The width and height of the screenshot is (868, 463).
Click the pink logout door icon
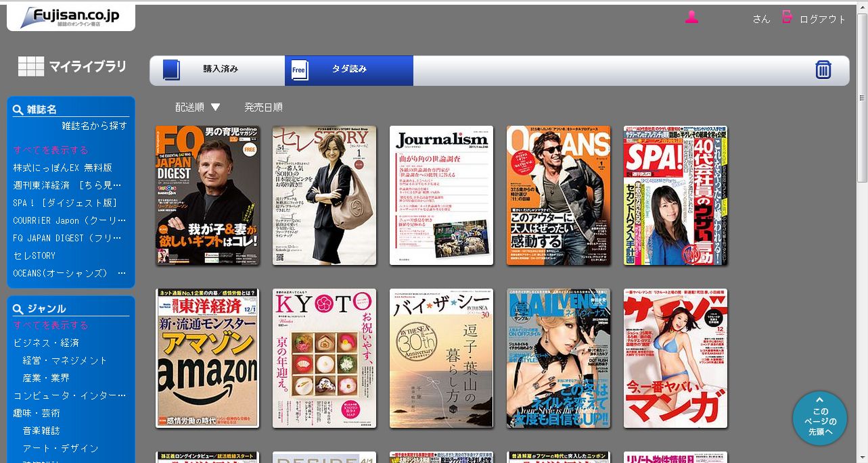pyautogui.click(x=787, y=18)
